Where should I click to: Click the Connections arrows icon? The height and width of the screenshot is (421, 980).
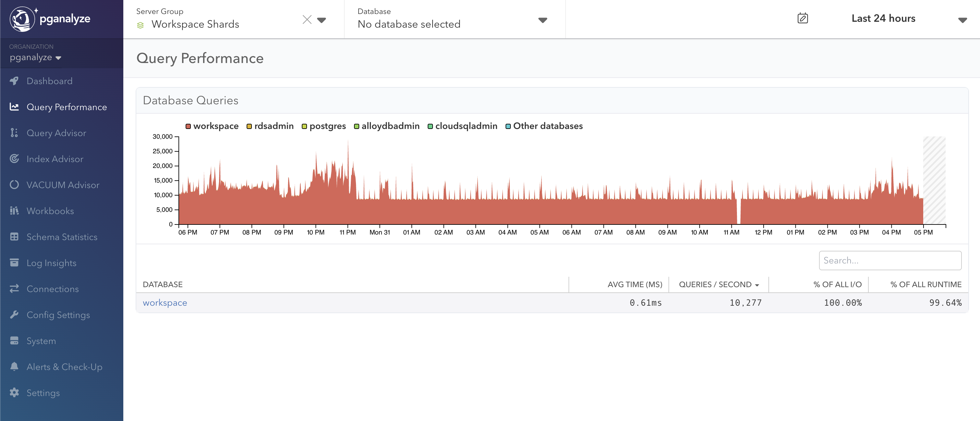pyautogui.click(x=14, y=288)
